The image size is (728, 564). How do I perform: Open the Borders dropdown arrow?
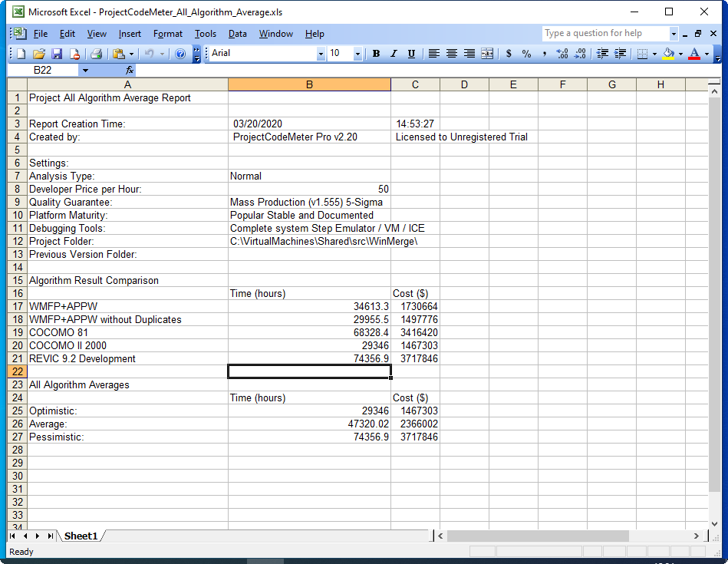654,54
